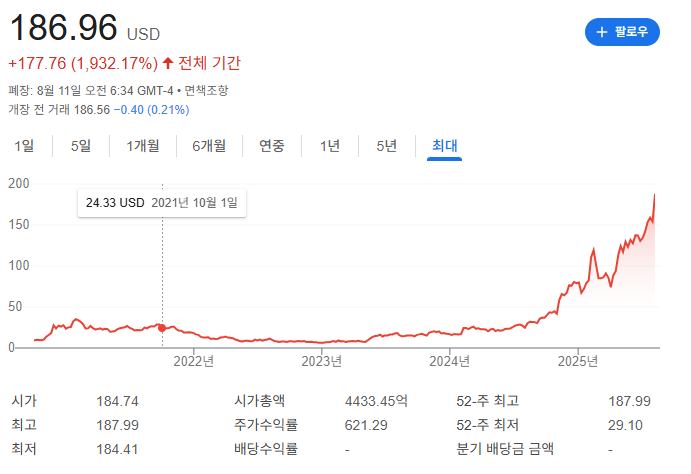The image size is (691, 474).
Task: Select the 5년 range tab
Action: tap(386, 146)
